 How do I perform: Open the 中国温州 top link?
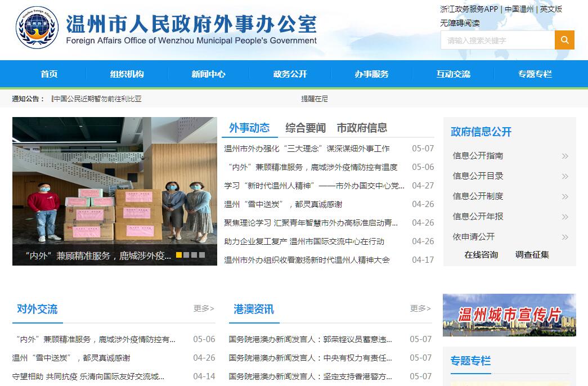519,9
